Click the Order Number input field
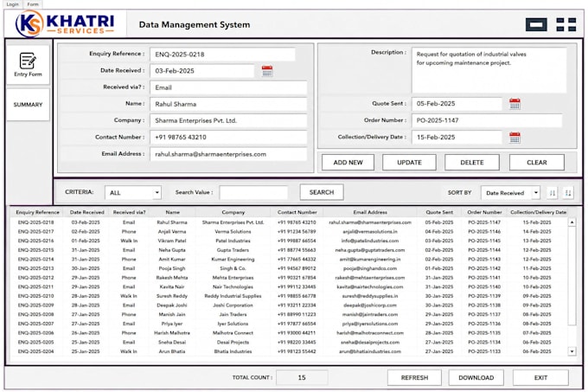 tap(487, 120)
